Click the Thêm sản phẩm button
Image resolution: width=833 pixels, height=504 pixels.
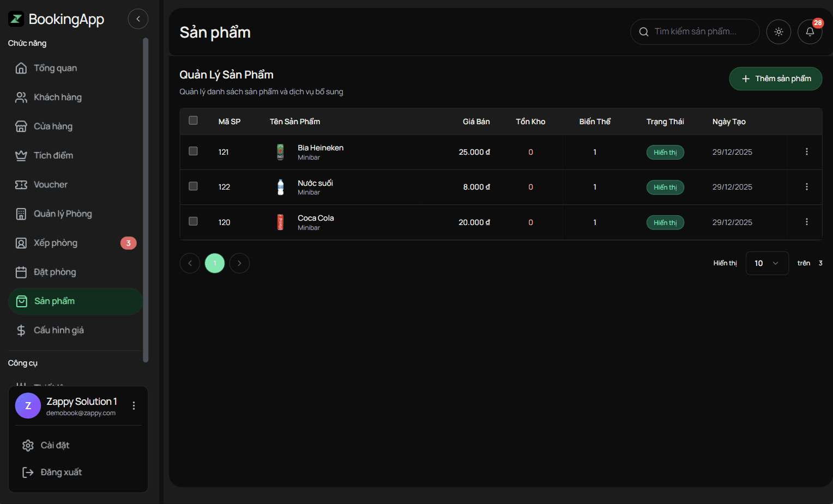click(x=775, y=79)
